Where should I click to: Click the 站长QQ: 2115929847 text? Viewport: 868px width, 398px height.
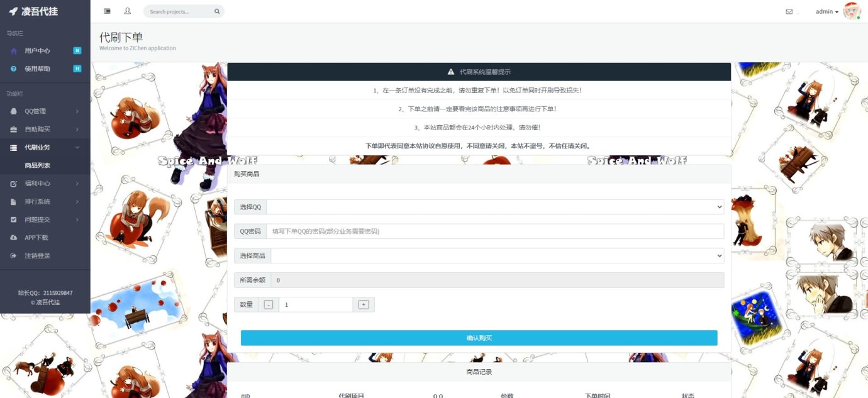[x=45, y=293]
